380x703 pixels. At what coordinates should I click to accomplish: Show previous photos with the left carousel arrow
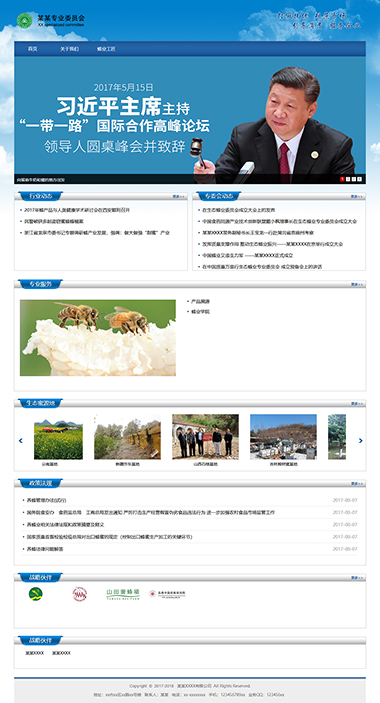pos(21,441)
